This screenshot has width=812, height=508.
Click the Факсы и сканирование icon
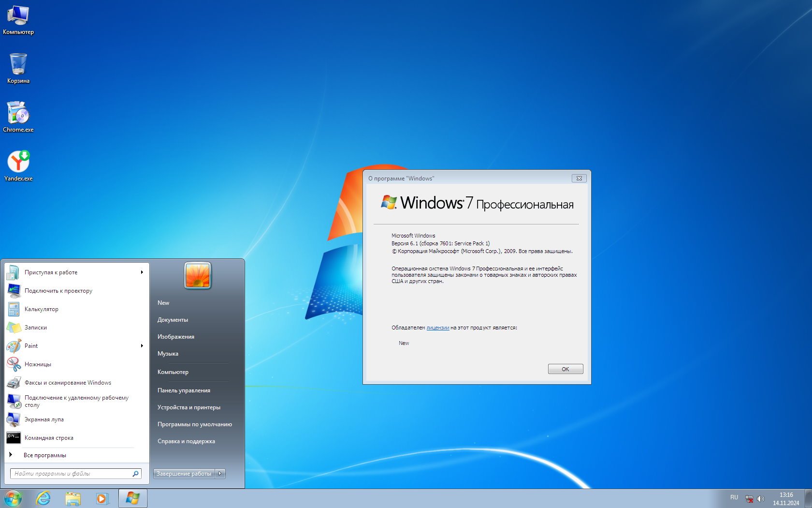point(14,383)
